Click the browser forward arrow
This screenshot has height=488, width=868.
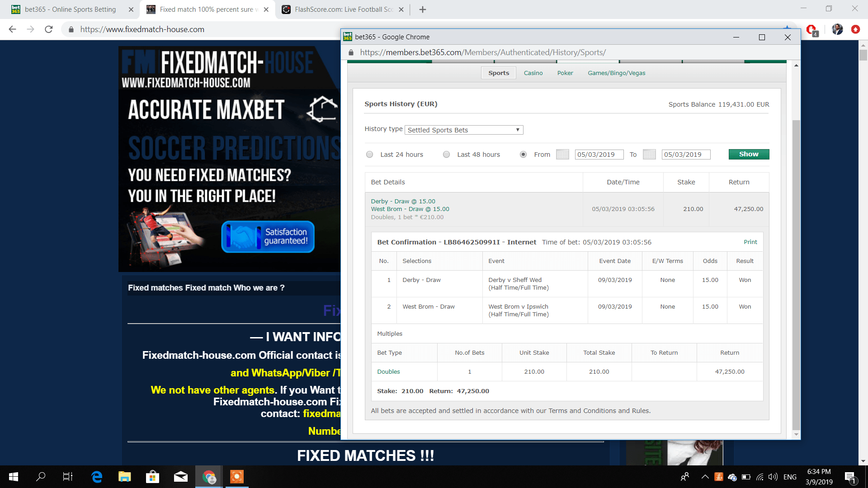pos(30,29)
